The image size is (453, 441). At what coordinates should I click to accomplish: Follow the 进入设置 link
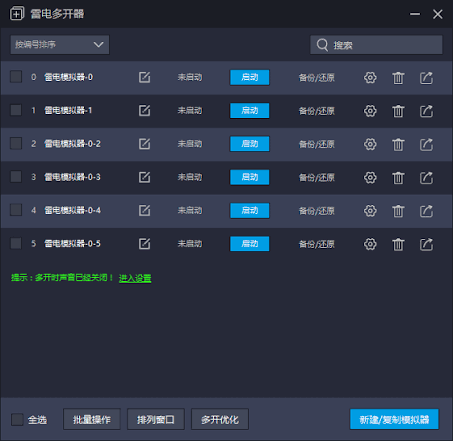135,278
